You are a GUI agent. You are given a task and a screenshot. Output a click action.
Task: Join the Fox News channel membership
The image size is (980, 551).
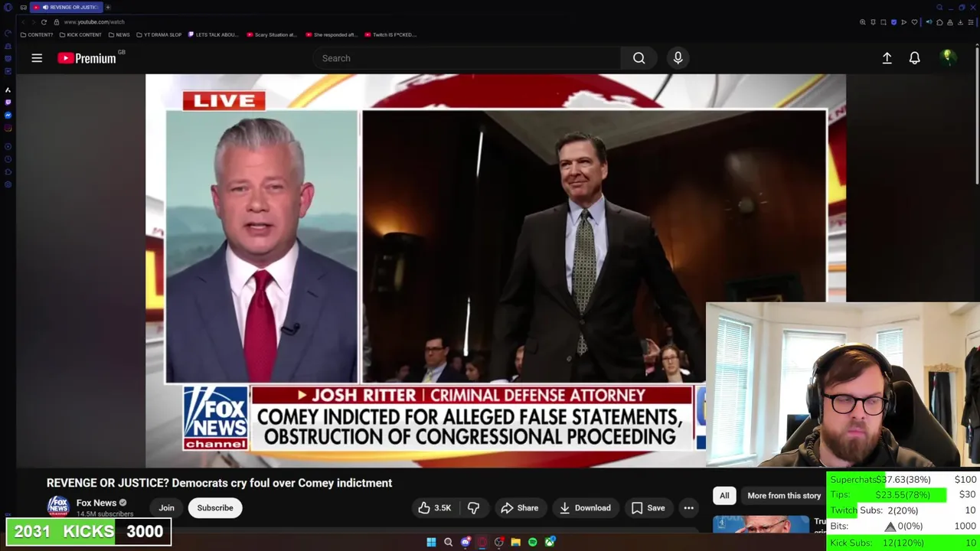pyautogui.click(x=166, y=508)
